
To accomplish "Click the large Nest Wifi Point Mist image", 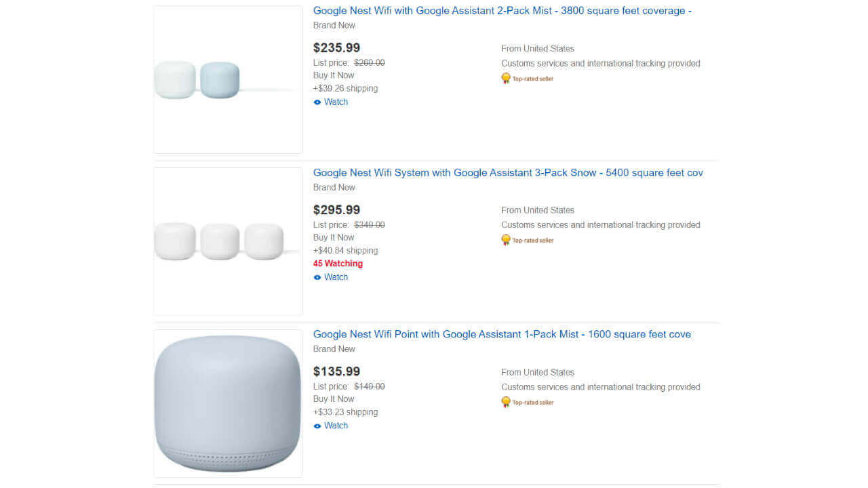I will click(228, 403).
